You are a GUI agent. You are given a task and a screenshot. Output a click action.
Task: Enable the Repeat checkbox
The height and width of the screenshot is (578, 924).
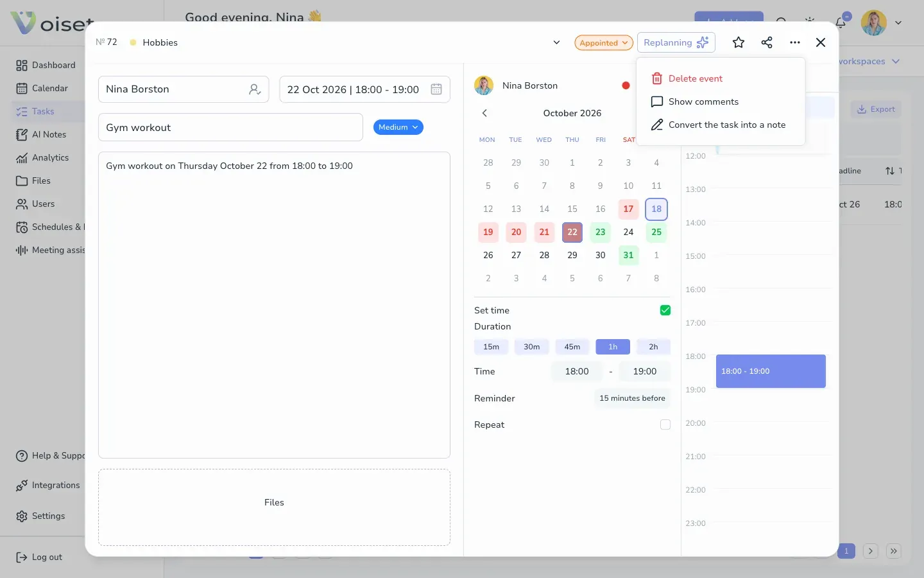[665, 425]
